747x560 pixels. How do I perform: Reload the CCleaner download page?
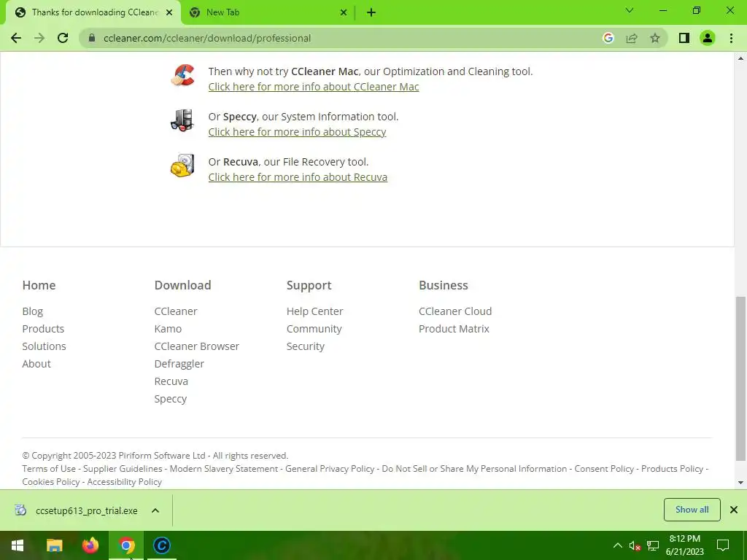tap(63, 38)
